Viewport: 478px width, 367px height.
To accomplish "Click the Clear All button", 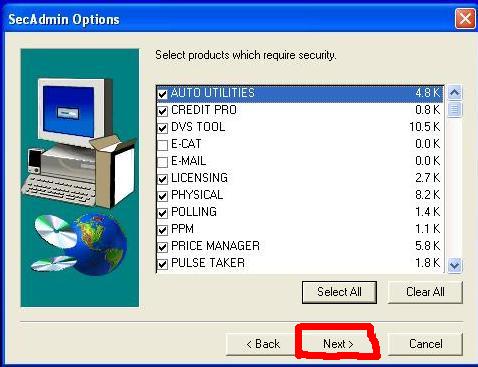I will (x=425, y=292).
